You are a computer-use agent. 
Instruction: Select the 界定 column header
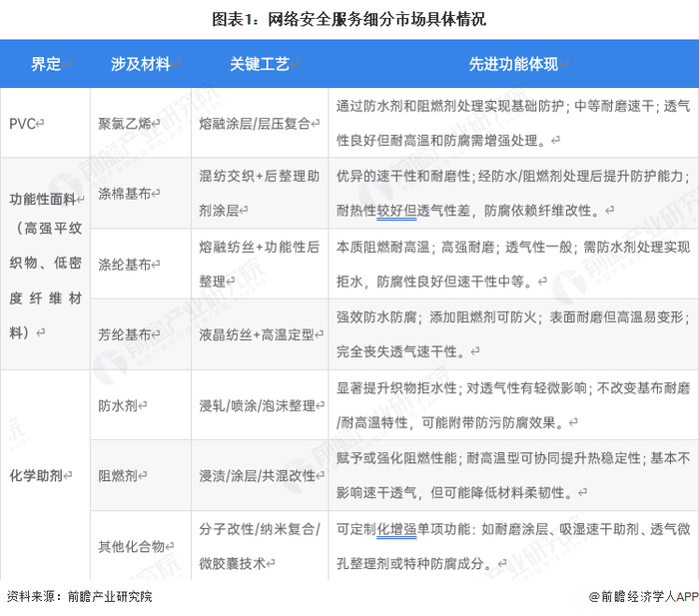tap(46, 64)
